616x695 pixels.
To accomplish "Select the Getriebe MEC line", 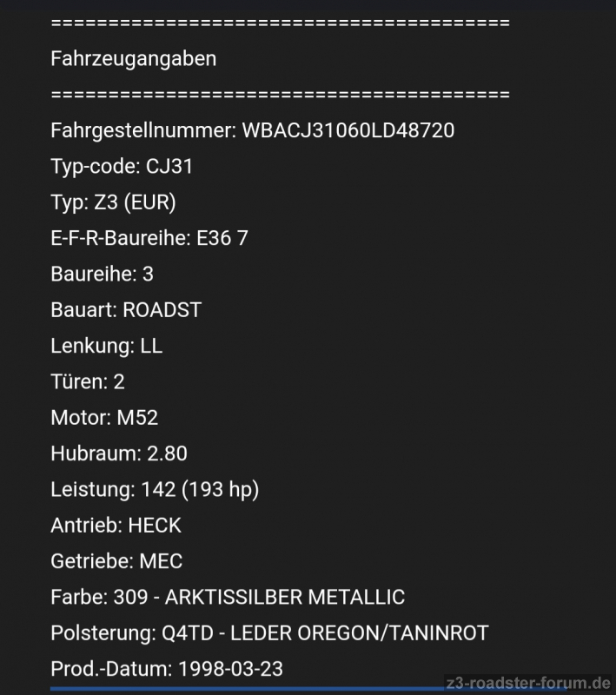I will click(116, 561).
